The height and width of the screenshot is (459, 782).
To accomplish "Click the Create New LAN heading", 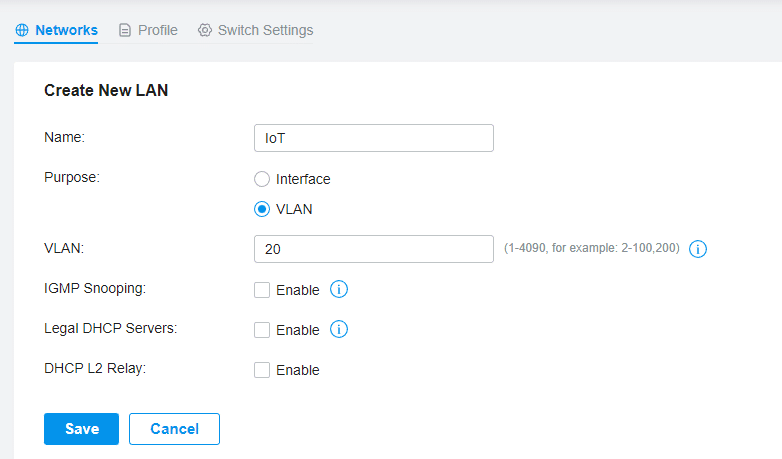I will (106, 90).
